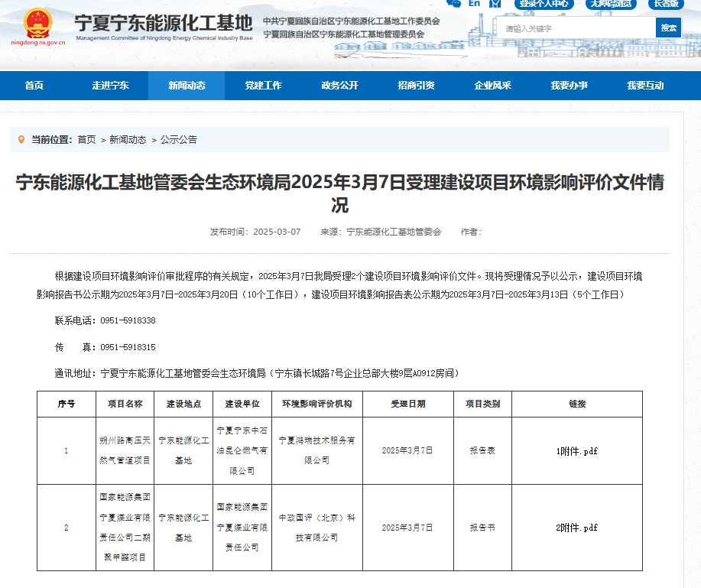The image size is (701, 588).
Task: Open the 新闻动态 navigation menu item
Action: (187, 86)
